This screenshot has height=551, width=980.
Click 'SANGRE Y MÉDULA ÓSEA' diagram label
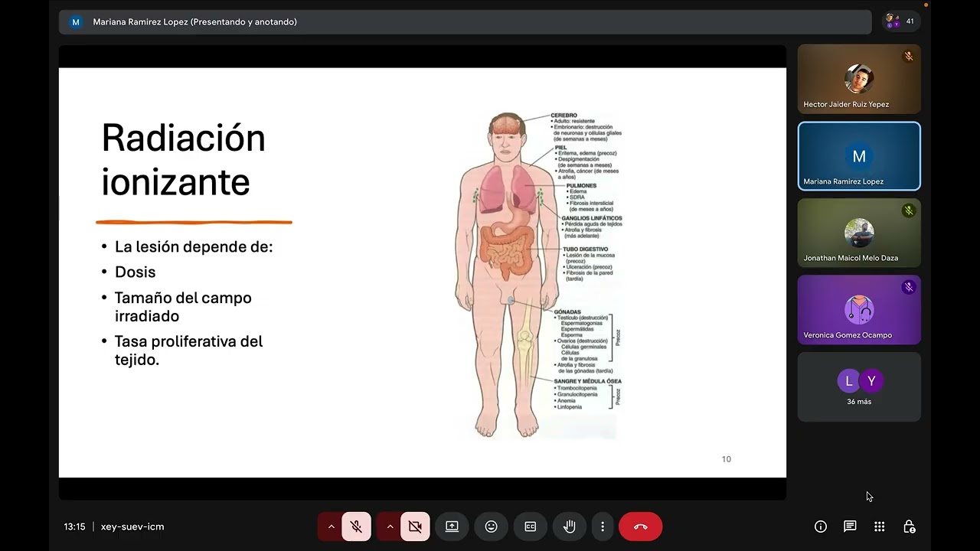pyautogui.click(x=588, y=380)
